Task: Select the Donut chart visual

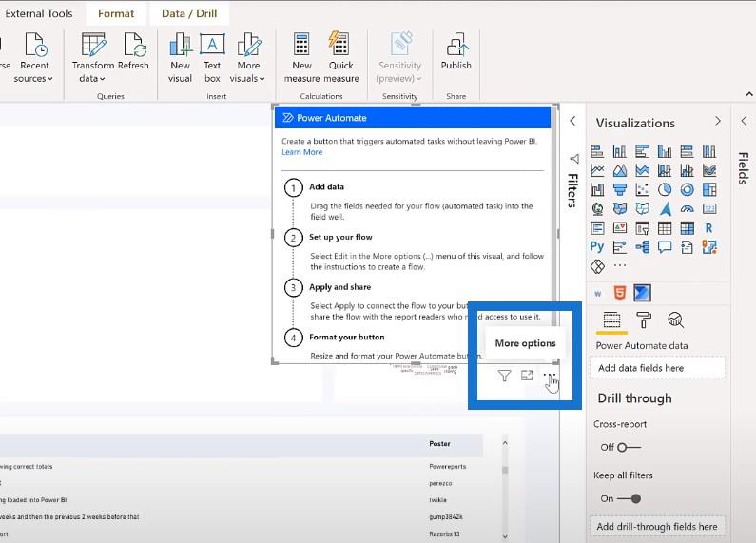Action: click(687, 189)
